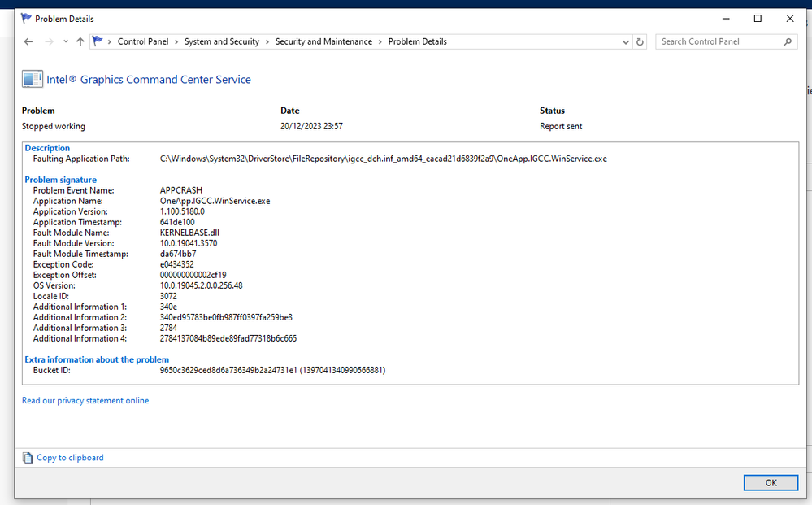
Task: Click the flag icon in address bar
Action: tap(98, 41)
